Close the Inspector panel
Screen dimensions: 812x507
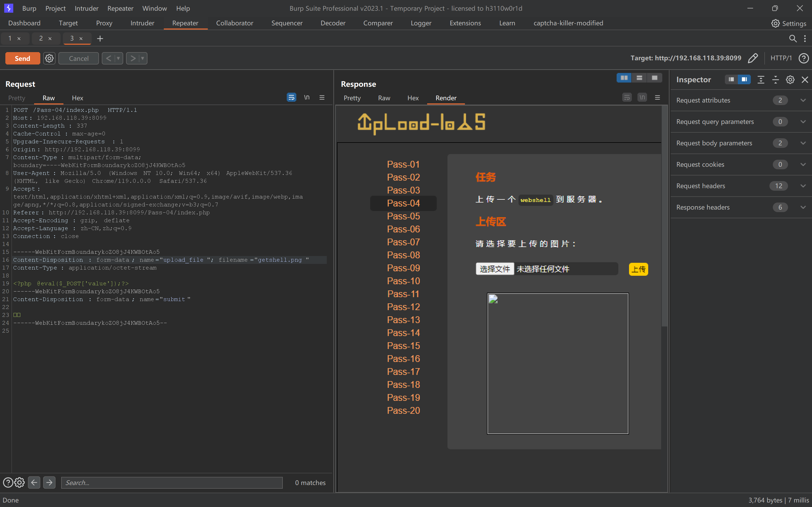pyautogui.click(x=805, y=79)
